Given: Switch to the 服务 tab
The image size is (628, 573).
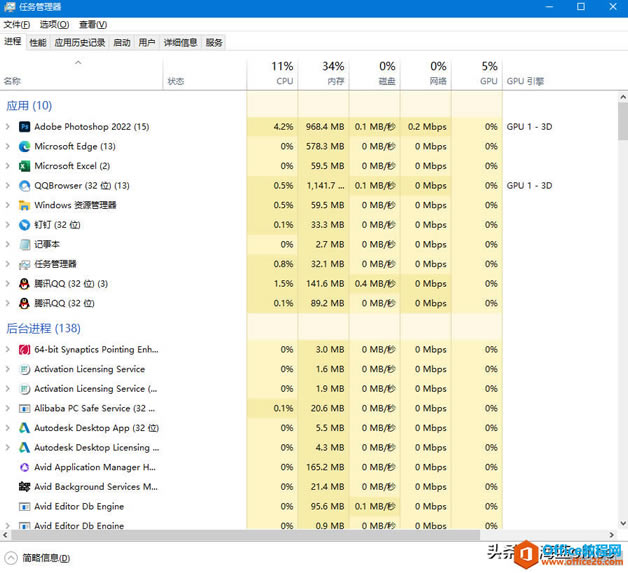Looking at the screenshot, I should coord(214,43).
